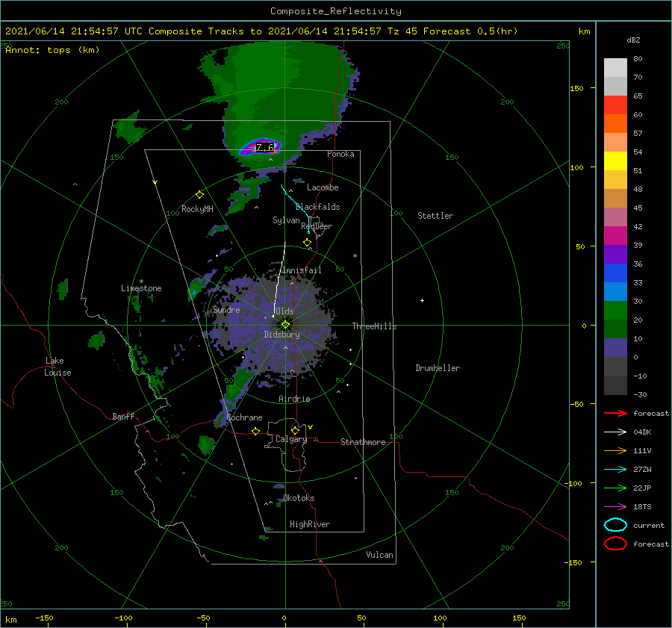Click the Limestone label
Screen dimensions: 672x628
[x=141, y=288]
